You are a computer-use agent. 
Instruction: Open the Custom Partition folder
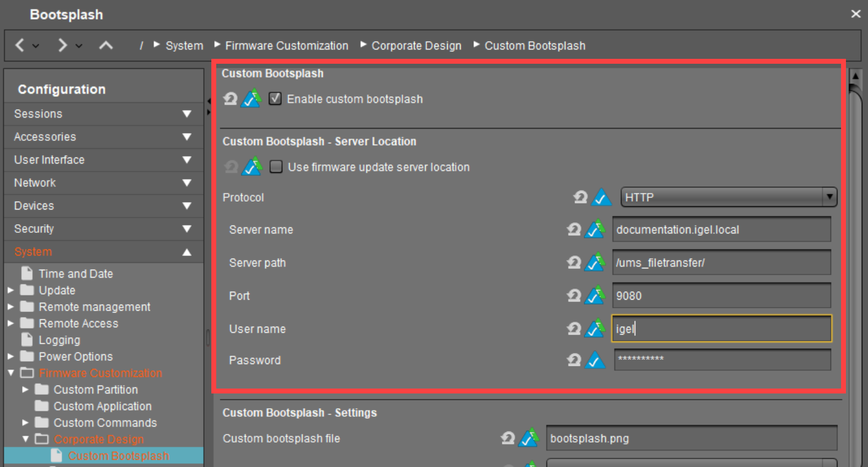pos(96,390)
